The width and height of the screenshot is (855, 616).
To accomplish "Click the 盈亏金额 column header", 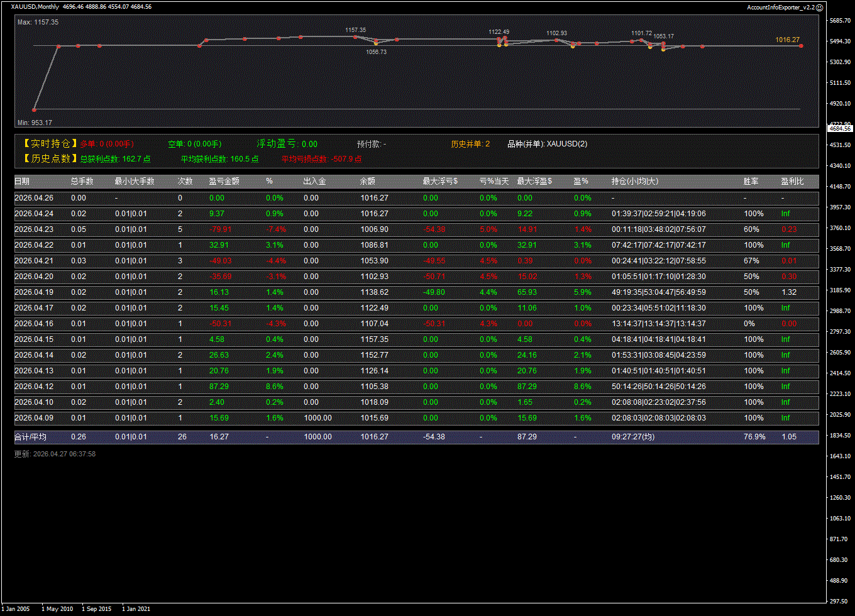I will pyautogui.click(x=224, y=182).
